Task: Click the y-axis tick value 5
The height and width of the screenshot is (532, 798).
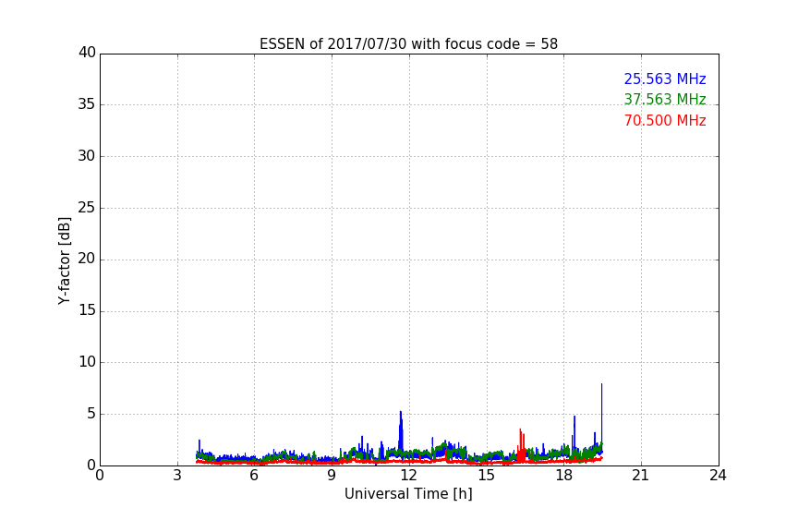Action: point(91,414)
